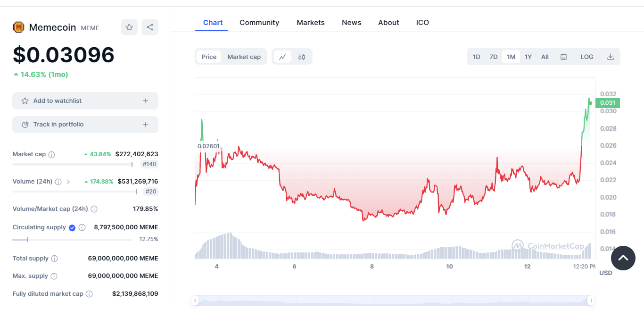This screenshot has width=644, height=310.
Task: Click 8,797,500,000 MEME supply value
Action: coord(126,227)
